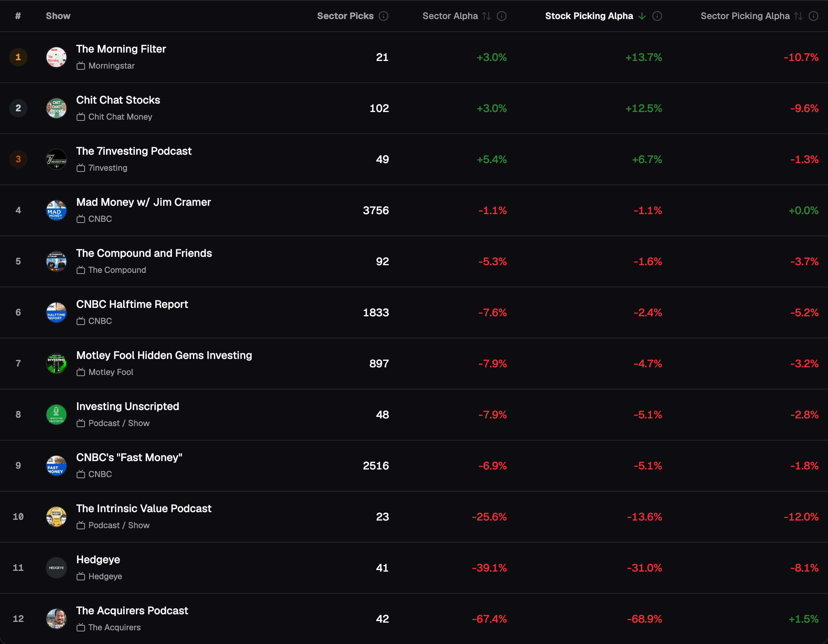Click The Morning Filter show logo
The height and width of the screenshot is (644, 828).
[56, 57]
